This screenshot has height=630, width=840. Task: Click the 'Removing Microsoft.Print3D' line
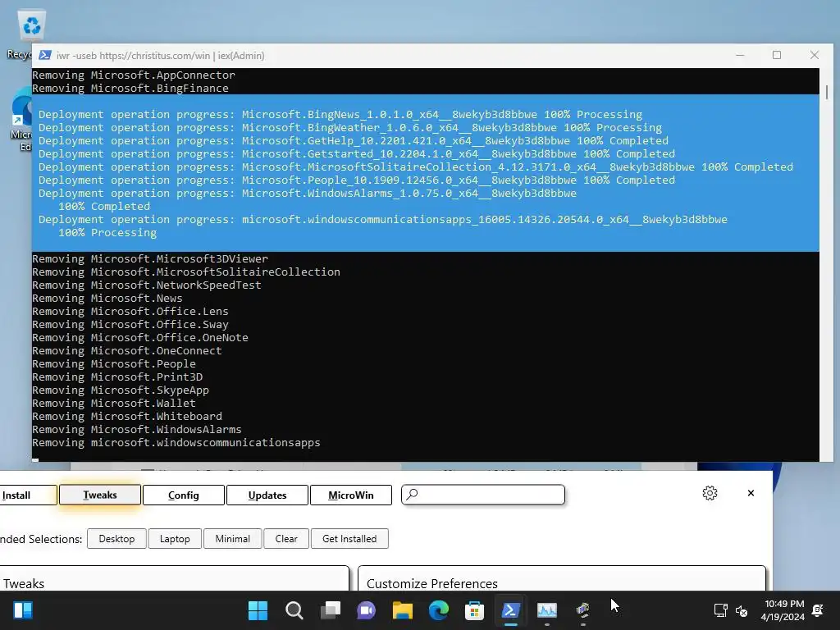[117, 377]
